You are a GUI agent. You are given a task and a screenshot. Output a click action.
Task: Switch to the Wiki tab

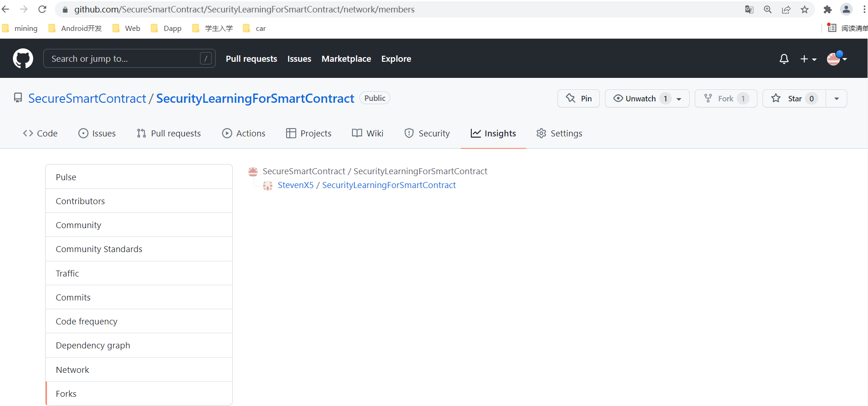pyautogui.click(x=368, y=133)
